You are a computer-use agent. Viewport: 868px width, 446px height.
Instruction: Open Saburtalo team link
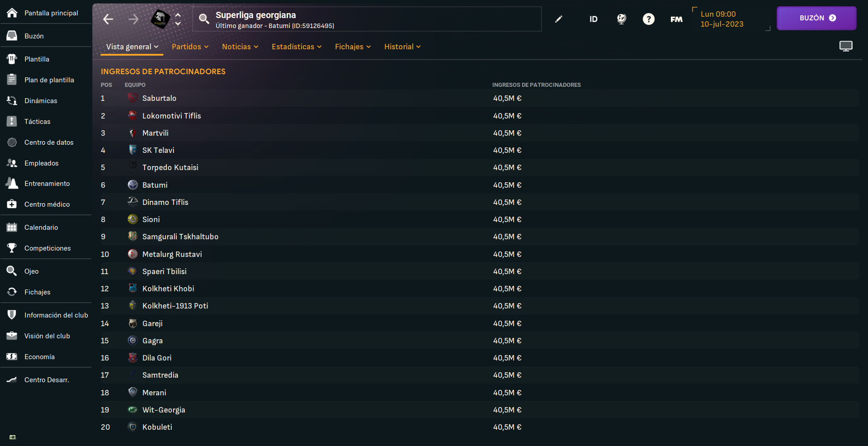159,98
